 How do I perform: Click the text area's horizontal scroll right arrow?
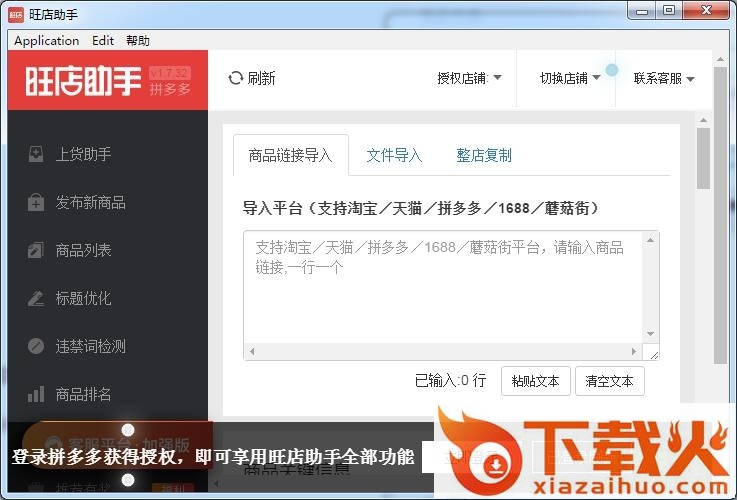[x=634, y=352]
